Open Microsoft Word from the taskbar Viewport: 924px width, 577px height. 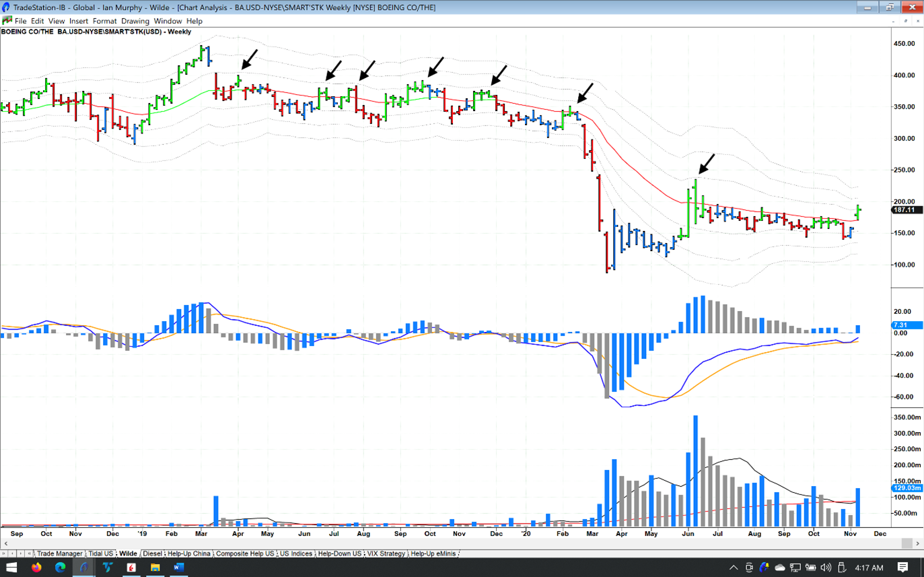point(178,568)
